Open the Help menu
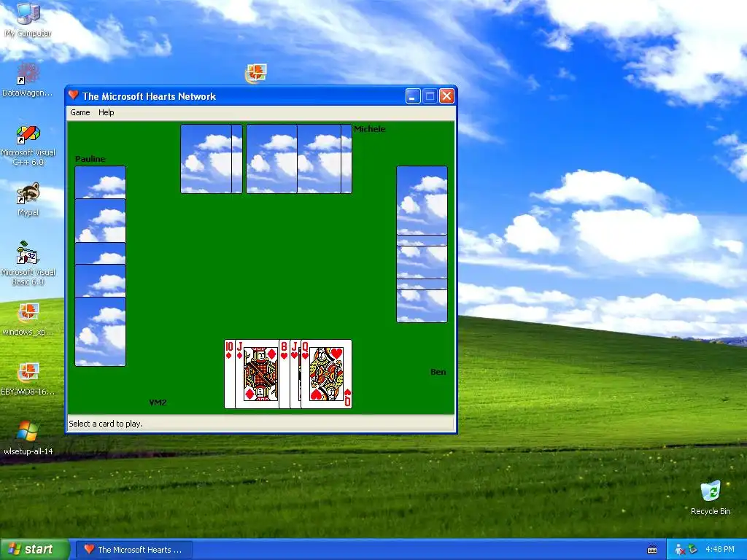The image size is (747, 560). point(107,112)
